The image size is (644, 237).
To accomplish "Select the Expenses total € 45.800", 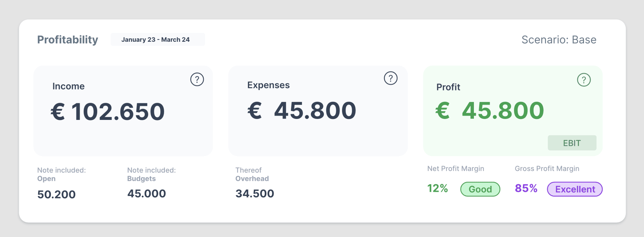I will pyautogui.click(x=302, y=111).
